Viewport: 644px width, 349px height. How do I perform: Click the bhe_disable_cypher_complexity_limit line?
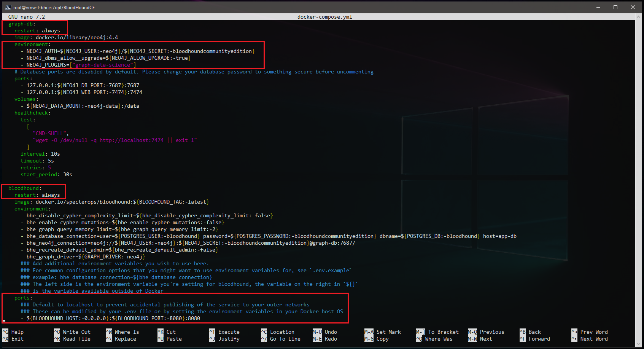pyautogui.click(x=147, y=215)
